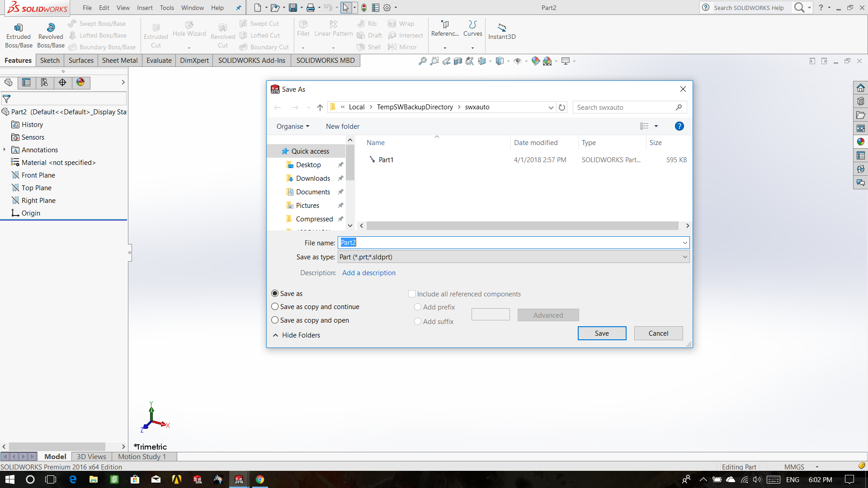Collapse folders with Hide Folders

point(297,335)
